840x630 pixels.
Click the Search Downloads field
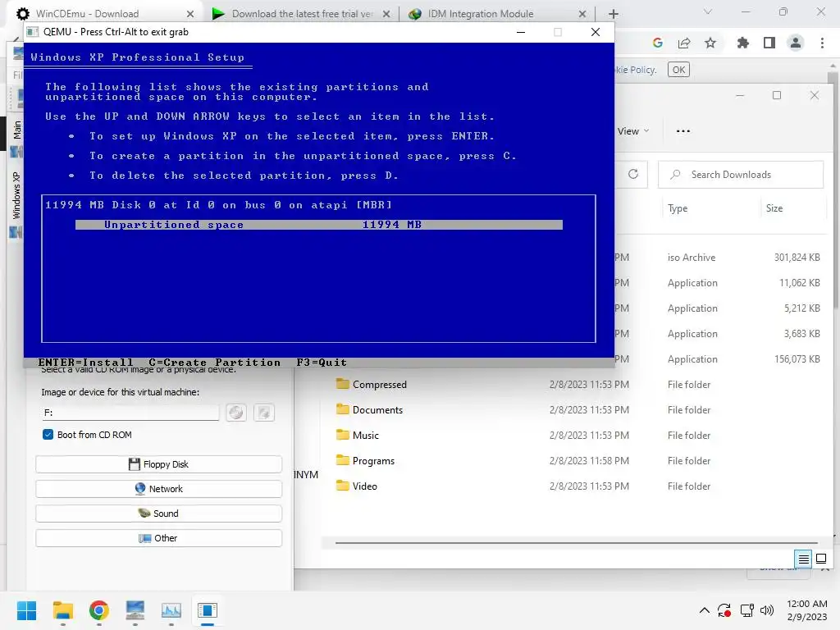pyautogui.click(x=741, y=175)
